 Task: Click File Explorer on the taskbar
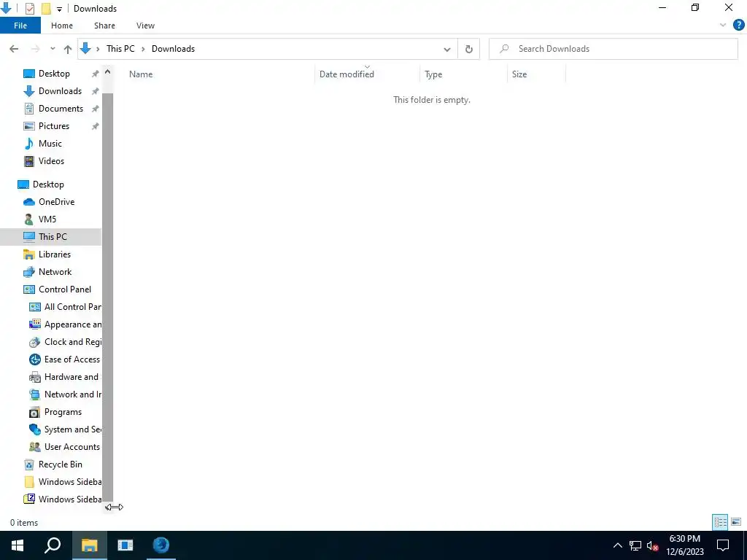(x=89, y=545)
